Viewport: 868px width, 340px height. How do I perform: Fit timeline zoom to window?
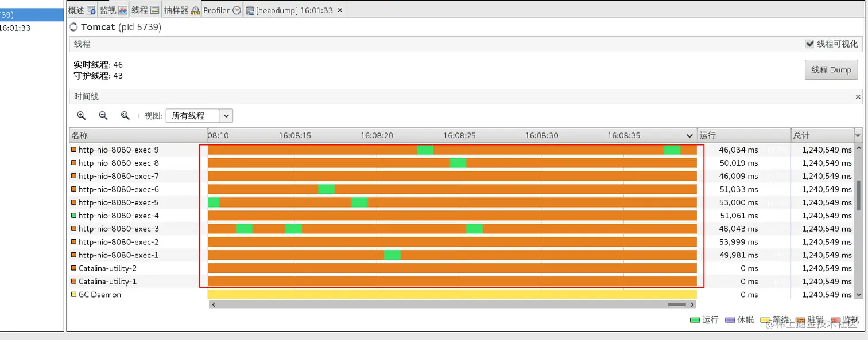point(125,116)
